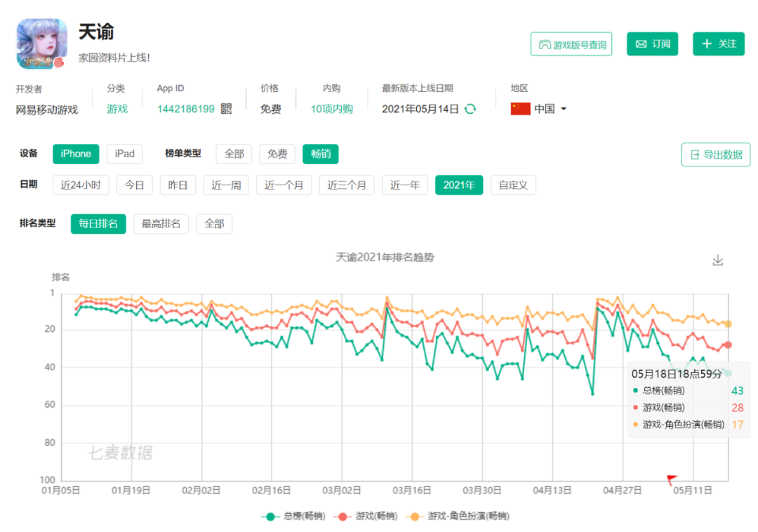
Task: Click the 02月16日 axis label
Action: pyautogui.click(x=271, y=491)
